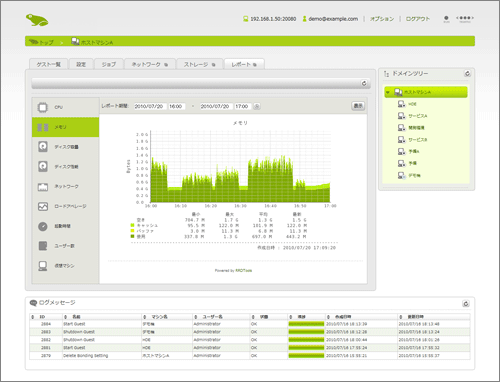Click log ID 2883

click(46, 332)
